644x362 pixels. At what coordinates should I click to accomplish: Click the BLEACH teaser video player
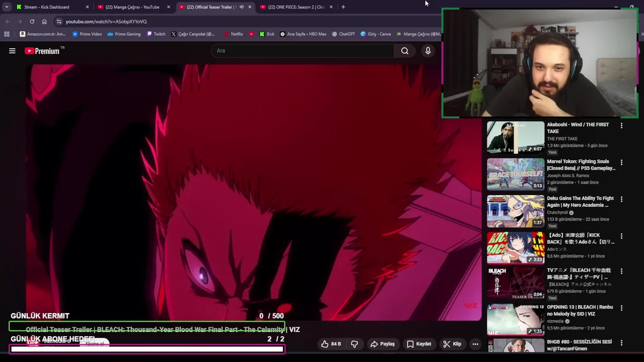[254, 192]
